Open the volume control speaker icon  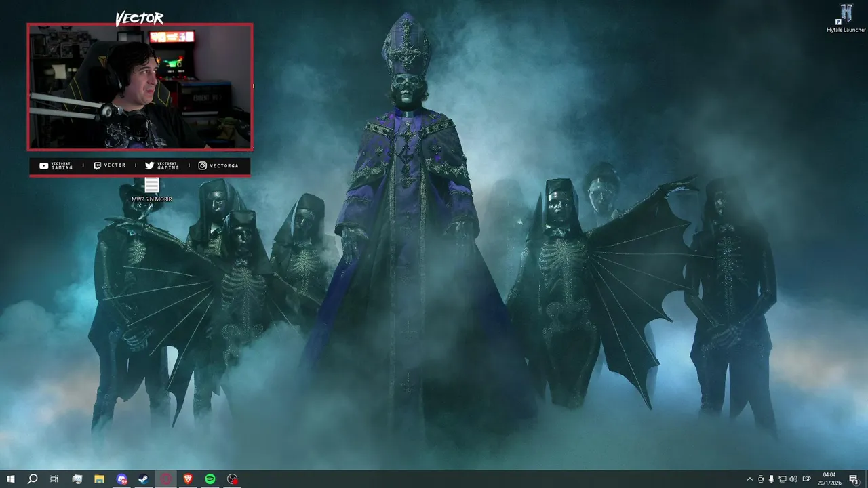coord(793,479)
